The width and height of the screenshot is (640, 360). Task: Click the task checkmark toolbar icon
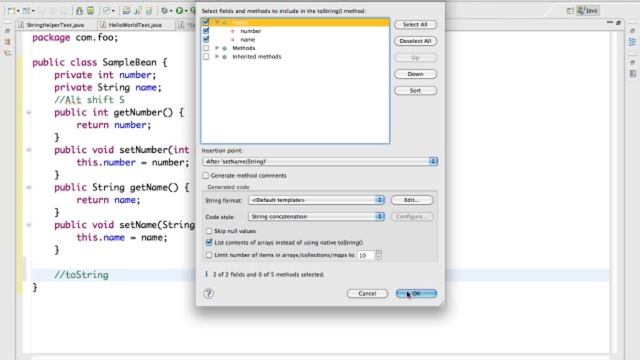coord(107,11)
